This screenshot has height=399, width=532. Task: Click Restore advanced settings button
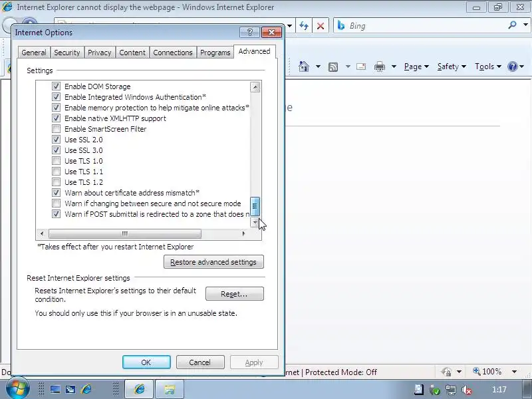[213, 262]
